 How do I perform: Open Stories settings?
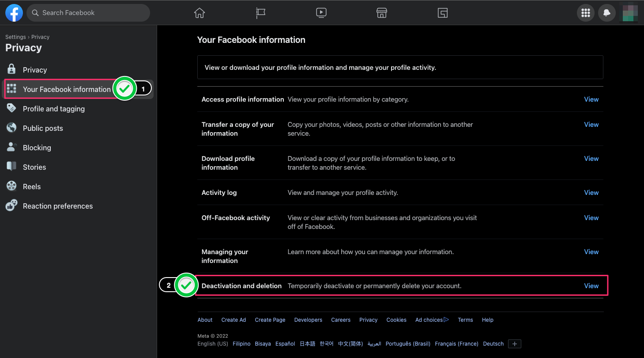pyautogui.click(x=79, y=167)
